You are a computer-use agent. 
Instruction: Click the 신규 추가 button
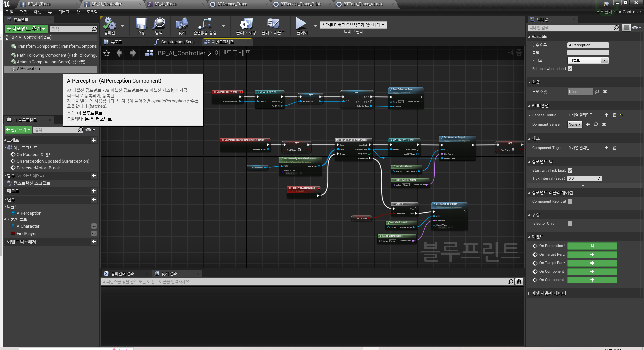(19, 130)
